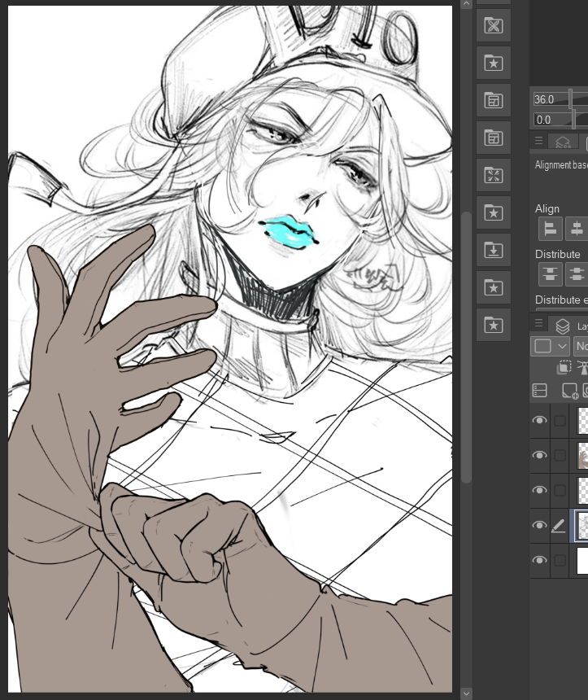Click the first Distribute vertically icon
588x700 pixels.
[550, 273]
